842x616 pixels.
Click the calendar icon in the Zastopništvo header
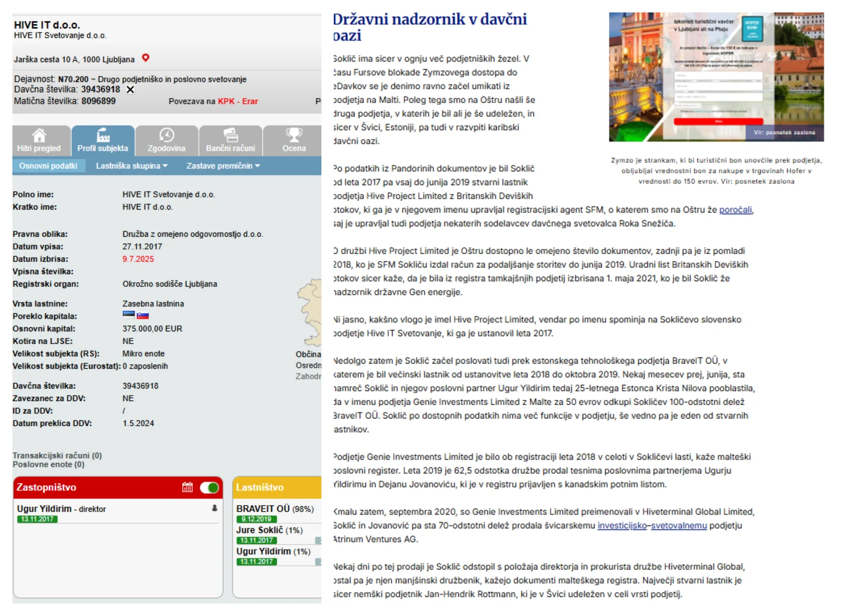coord(187,487)
